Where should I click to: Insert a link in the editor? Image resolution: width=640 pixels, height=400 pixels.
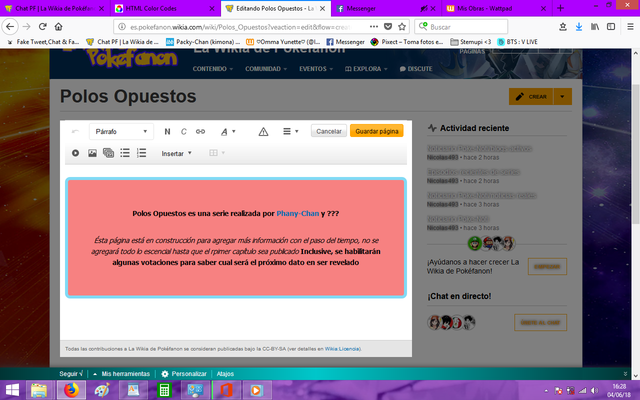[x=200, y=131]
